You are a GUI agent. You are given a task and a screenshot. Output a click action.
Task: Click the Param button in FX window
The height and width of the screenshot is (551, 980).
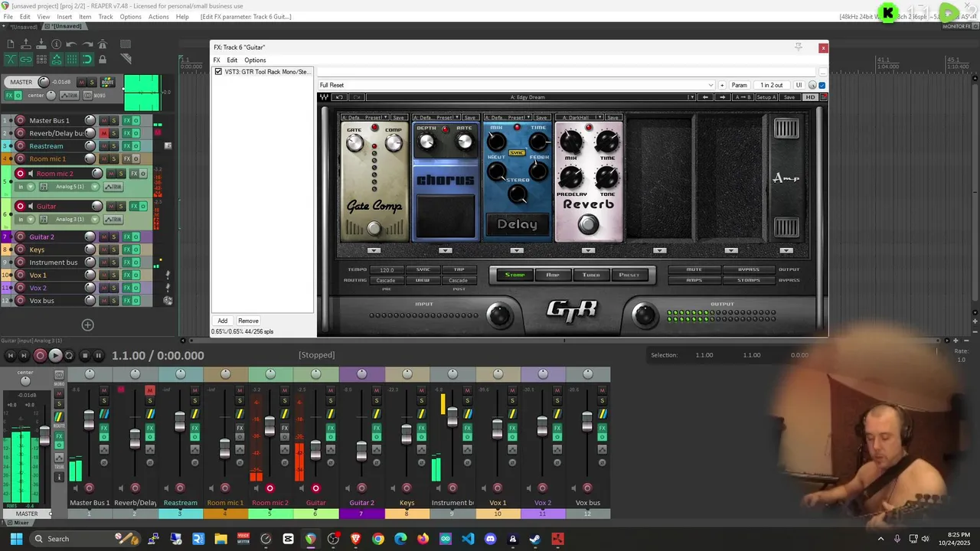pos(739,85)
